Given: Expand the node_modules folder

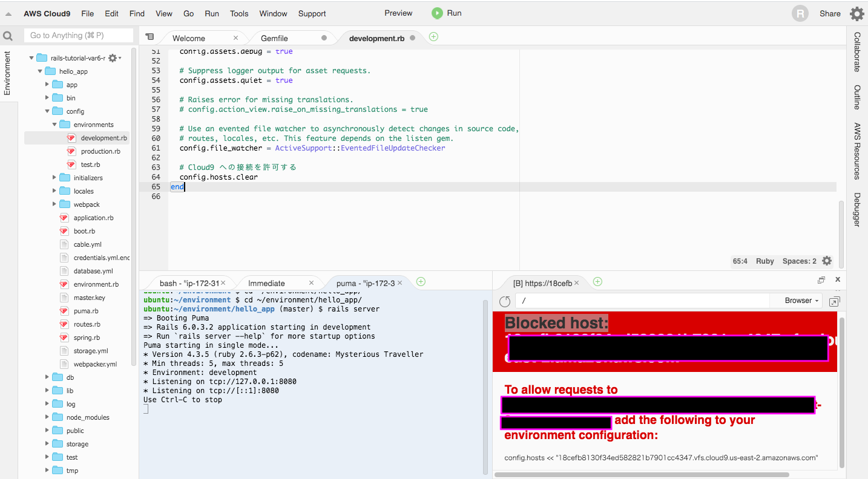Looking at the screenshot, I should (x=47, y=417).
